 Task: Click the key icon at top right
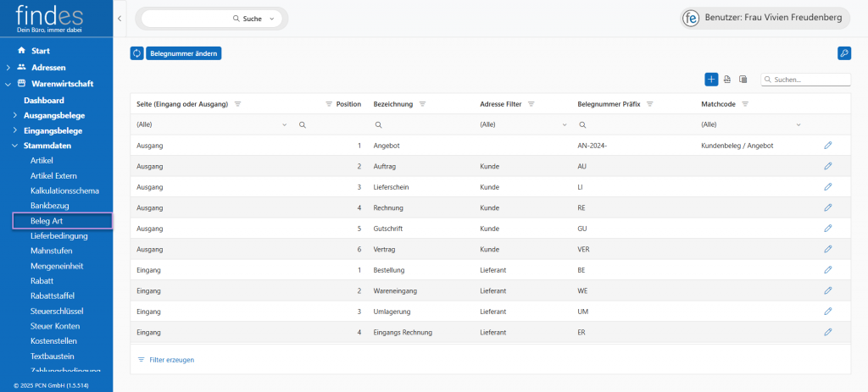[x=843, y=53]
